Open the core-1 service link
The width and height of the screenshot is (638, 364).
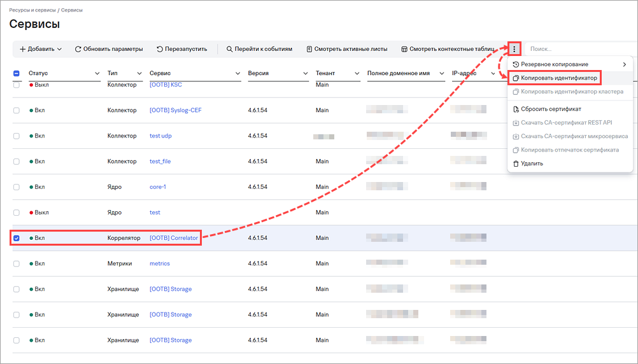coord(157,187)
